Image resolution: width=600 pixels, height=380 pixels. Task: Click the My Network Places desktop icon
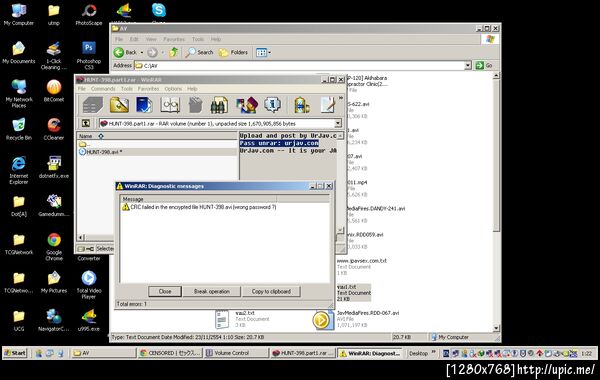(x=18, y=94)
